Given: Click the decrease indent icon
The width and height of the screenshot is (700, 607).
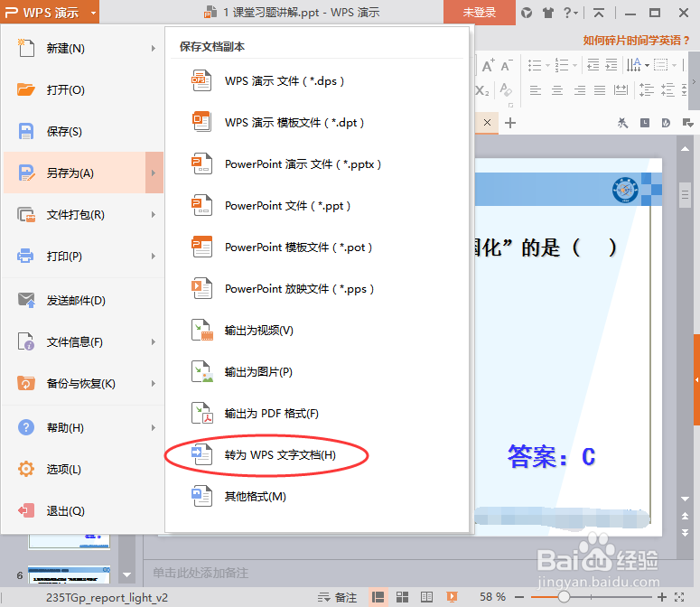Looking at the screenshot, I should click(593, 65).
